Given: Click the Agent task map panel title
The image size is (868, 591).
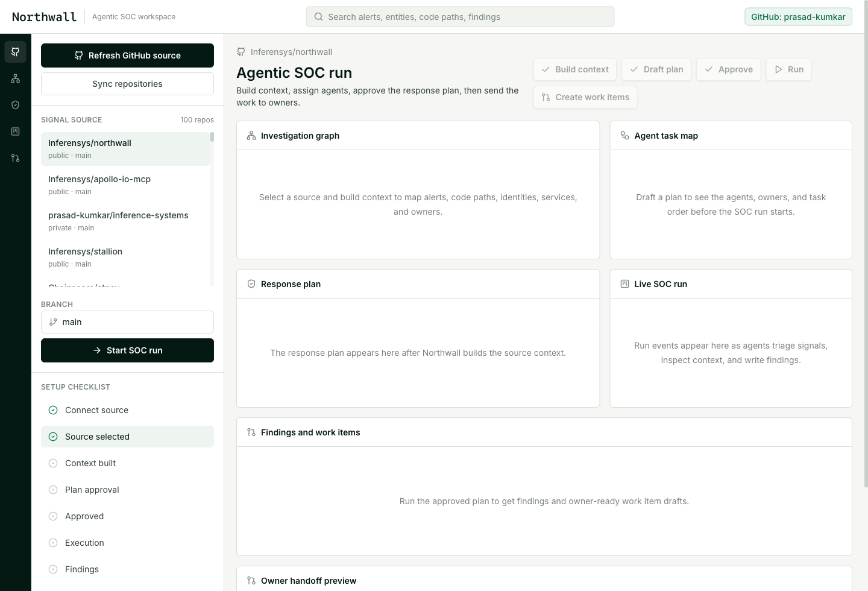Looking at the screenshot, I should (666, 136).
